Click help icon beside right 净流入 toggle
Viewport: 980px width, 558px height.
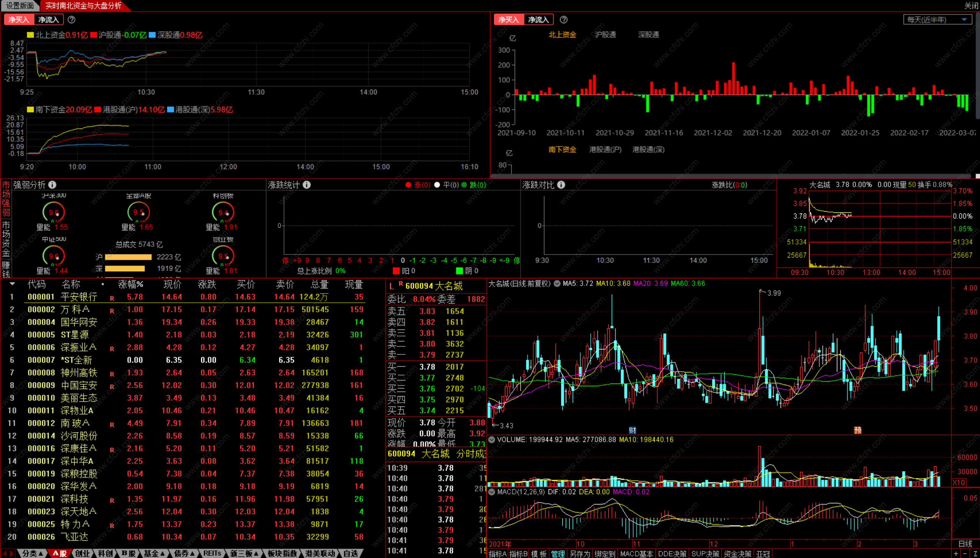pos(563,20)
